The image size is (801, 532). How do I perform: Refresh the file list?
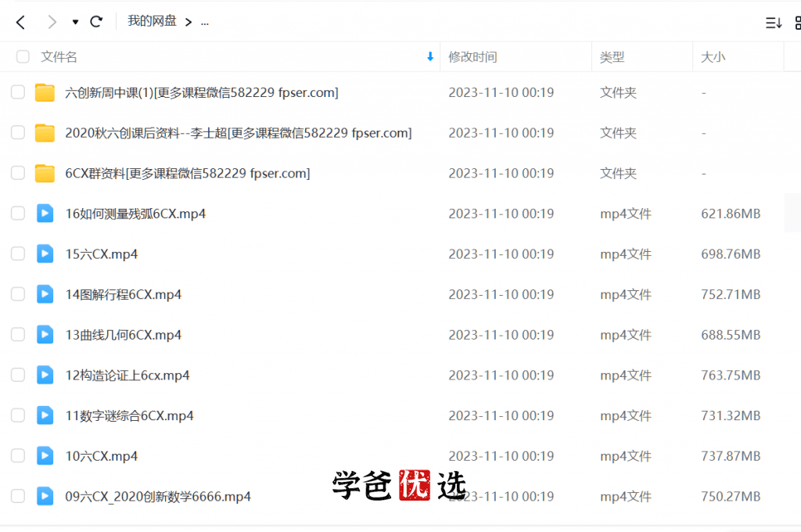96,21
